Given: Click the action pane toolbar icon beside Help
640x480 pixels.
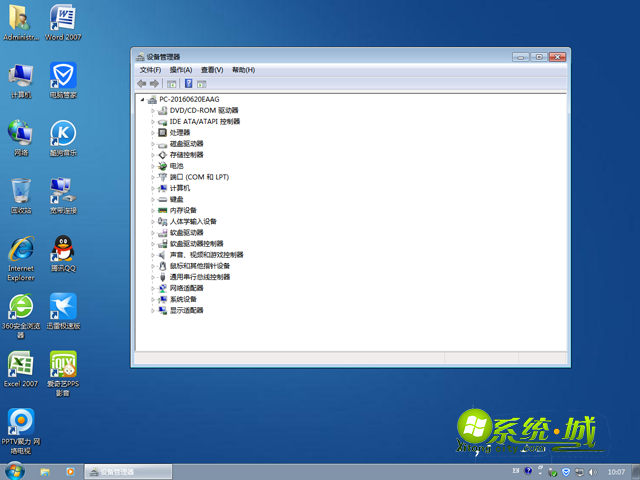Looking at the screenshot, I should (202, 84).
